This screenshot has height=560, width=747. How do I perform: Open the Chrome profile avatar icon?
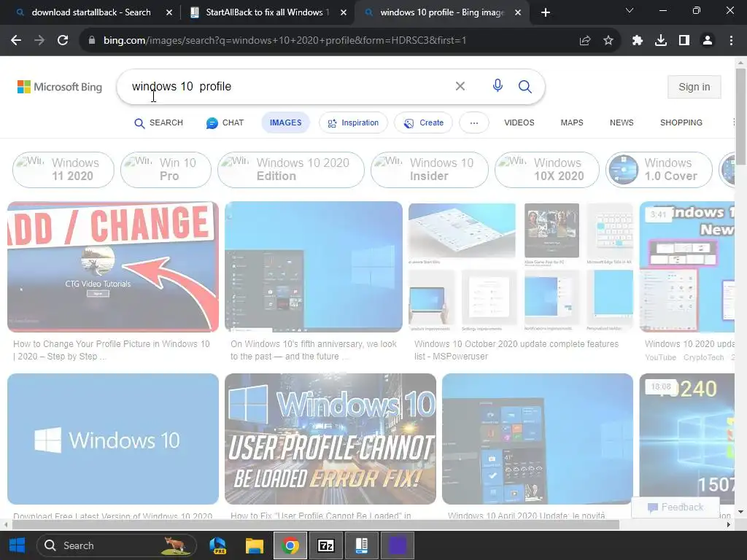click(x=708, y=41)
